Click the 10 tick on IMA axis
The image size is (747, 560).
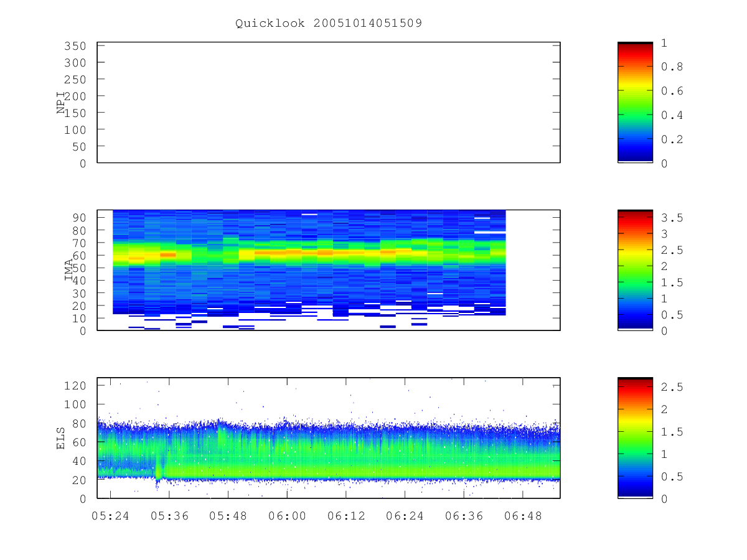point(78,319)
